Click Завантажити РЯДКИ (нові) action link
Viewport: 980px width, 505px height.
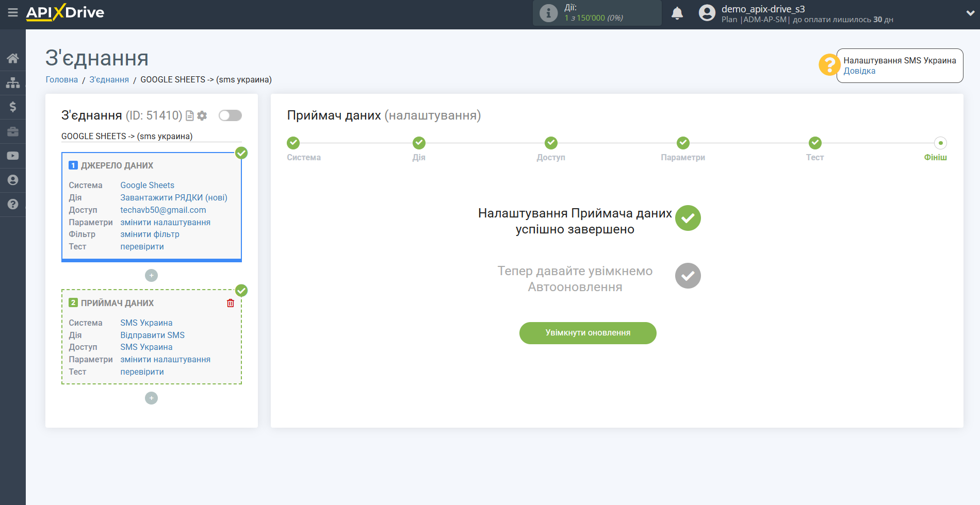(x=174, y=197)
